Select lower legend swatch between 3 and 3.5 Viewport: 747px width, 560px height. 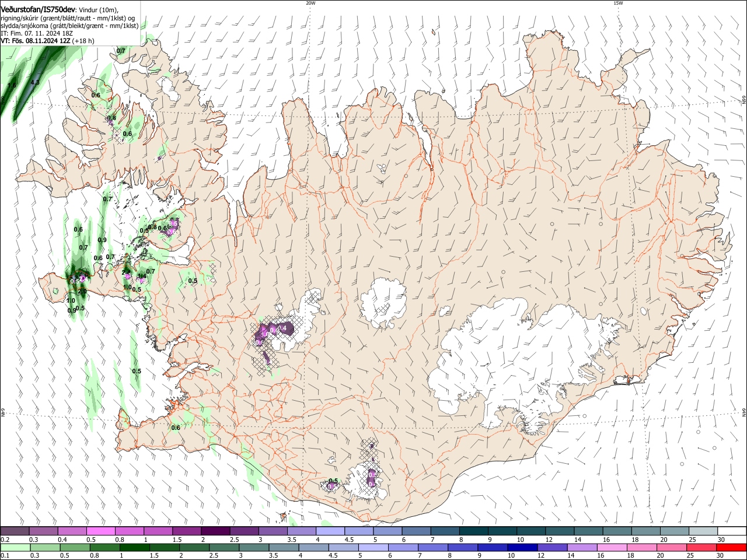point(254,547)
